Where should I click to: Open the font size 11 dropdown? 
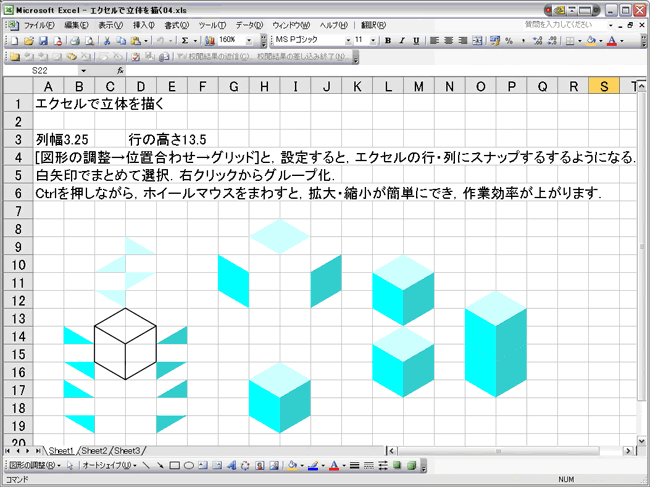click(x=373, y=41)
